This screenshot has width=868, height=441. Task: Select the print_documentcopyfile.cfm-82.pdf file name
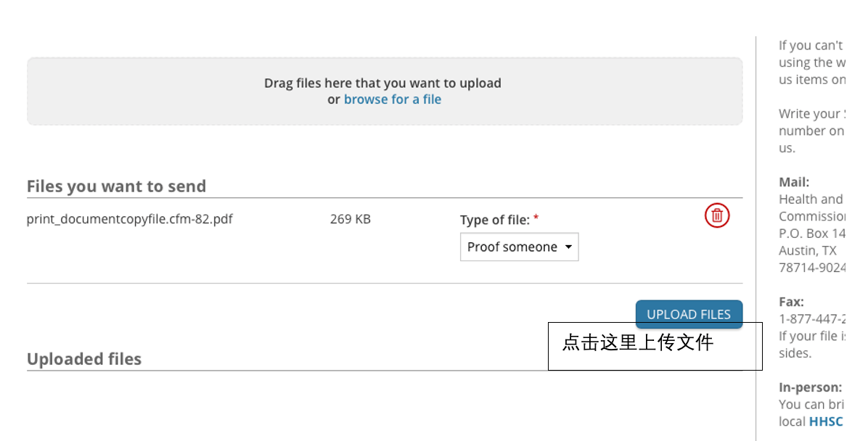tap(129, 219)
